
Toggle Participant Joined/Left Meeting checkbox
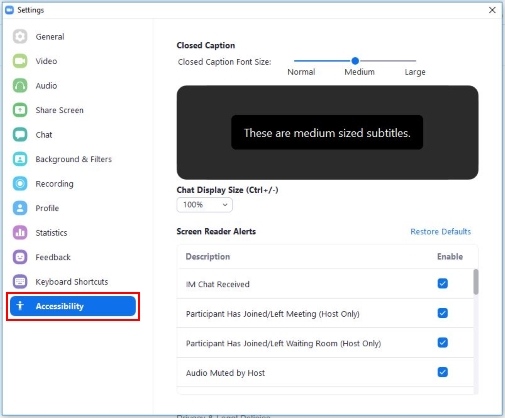[x=443, y=313]
